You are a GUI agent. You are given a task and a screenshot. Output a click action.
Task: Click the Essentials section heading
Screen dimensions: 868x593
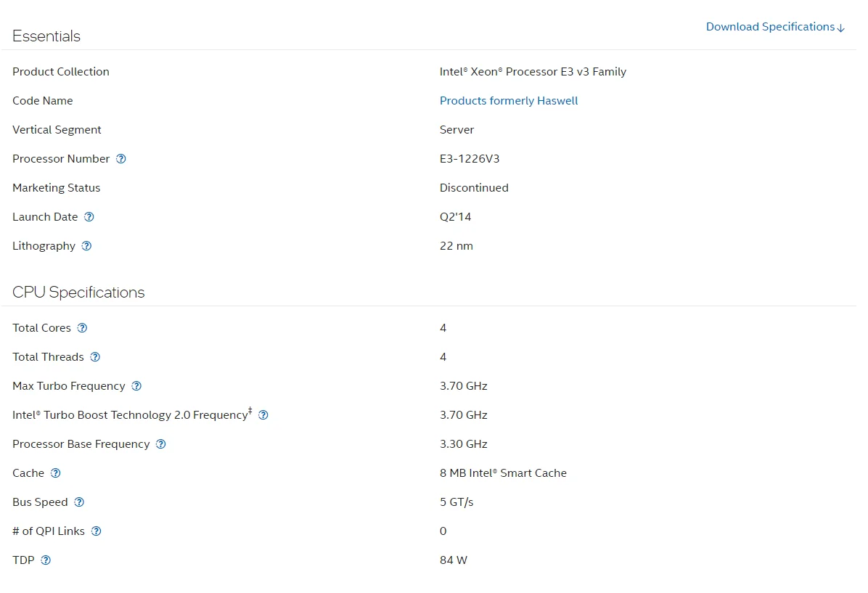46,36
